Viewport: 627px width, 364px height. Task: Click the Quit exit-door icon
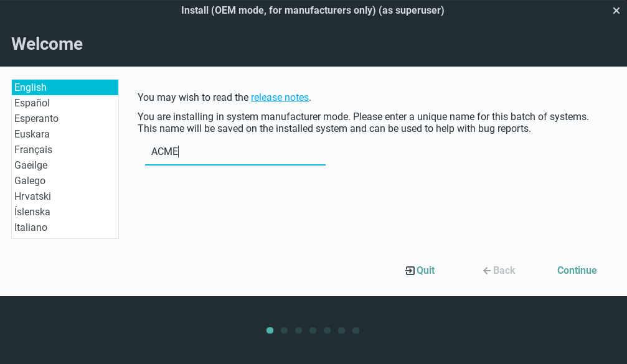pyautogui.click(x=410, y=271)
